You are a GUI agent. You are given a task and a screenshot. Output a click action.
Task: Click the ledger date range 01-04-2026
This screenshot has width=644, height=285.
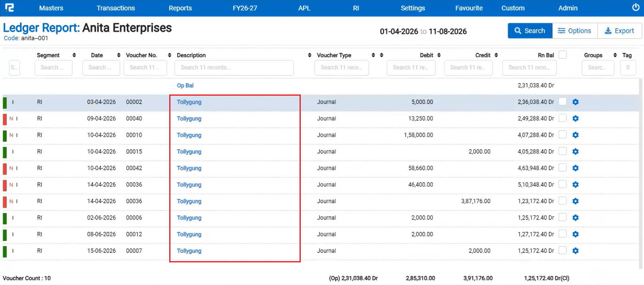pyautogui.click(x=399, y=31)
